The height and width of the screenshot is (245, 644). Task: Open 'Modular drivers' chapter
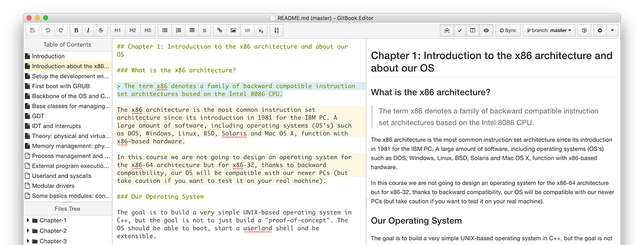[67, 186]
